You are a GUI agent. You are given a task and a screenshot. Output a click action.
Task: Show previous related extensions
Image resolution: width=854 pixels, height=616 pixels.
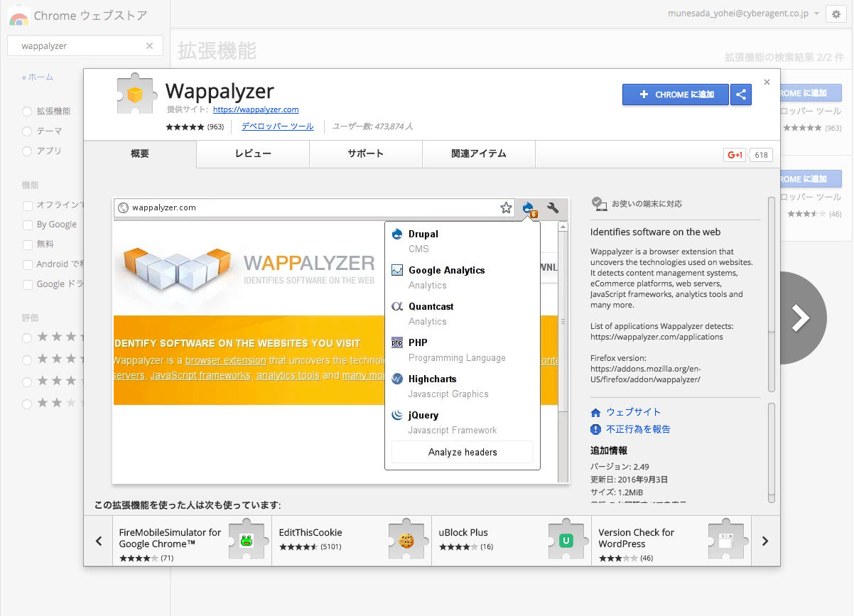point(99,541)
